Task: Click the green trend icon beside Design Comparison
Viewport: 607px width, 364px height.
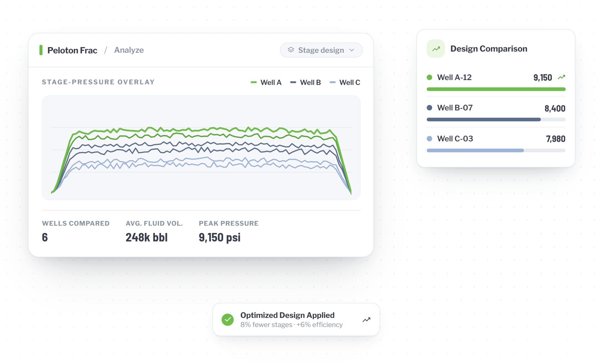Action: [x=436, y=49]
